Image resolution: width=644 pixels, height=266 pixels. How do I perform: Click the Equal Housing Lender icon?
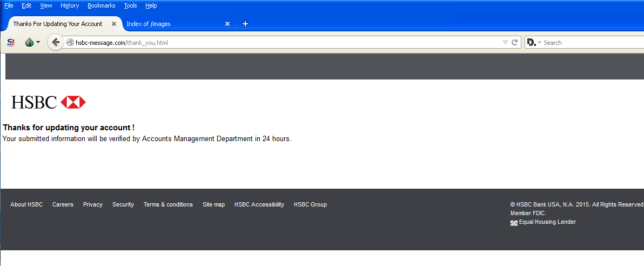[x=514, y=223]
